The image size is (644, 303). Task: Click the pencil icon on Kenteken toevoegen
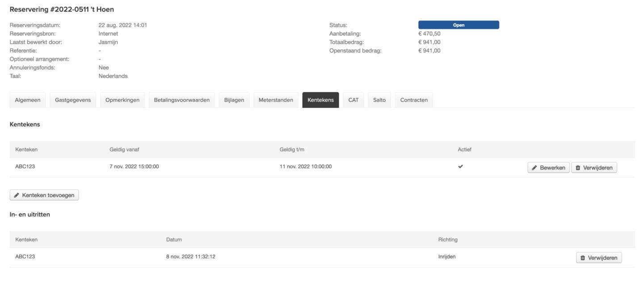pos(17,195)
